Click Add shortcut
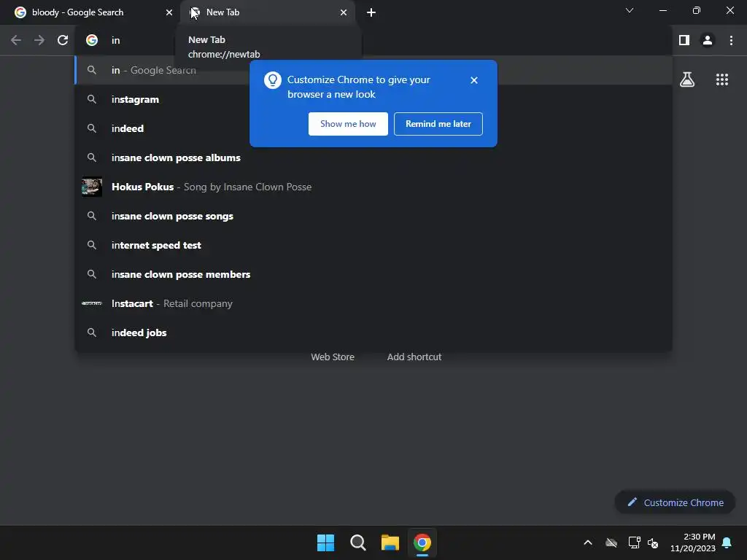This screenshot has height=560, width=747. pyautogui.click(x=414, y=357)
